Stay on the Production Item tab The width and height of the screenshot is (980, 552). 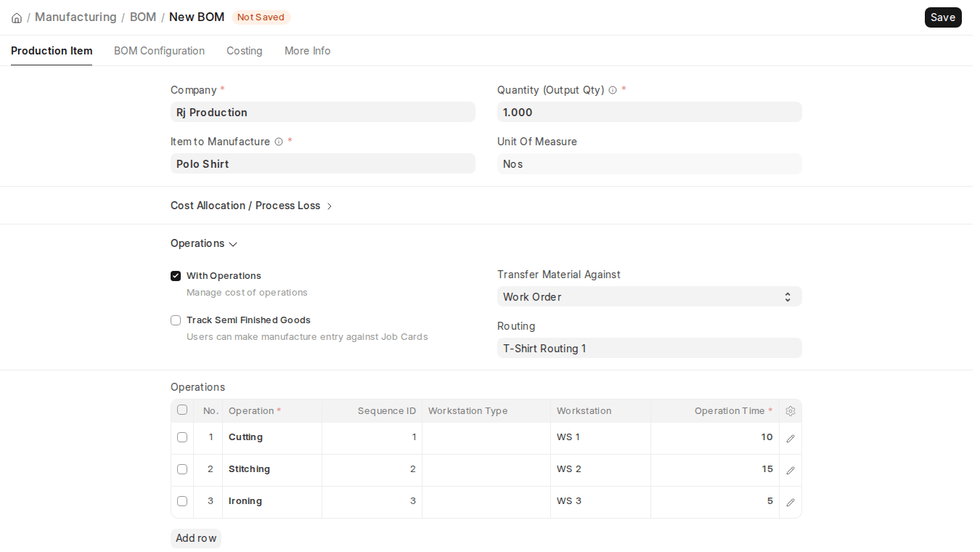(x=52, y=51)
